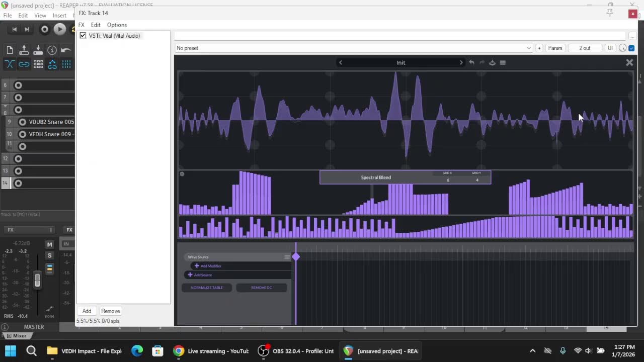Click the Param button

(555, 48)
